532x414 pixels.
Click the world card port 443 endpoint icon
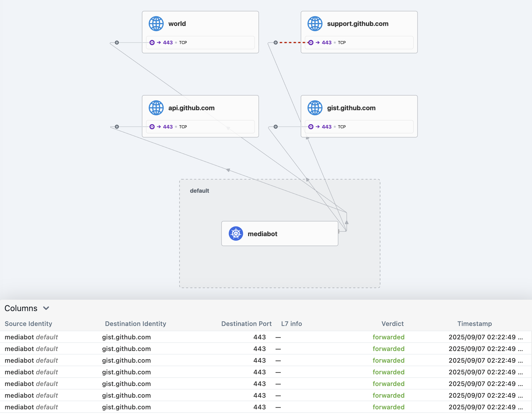click(152, 43)
